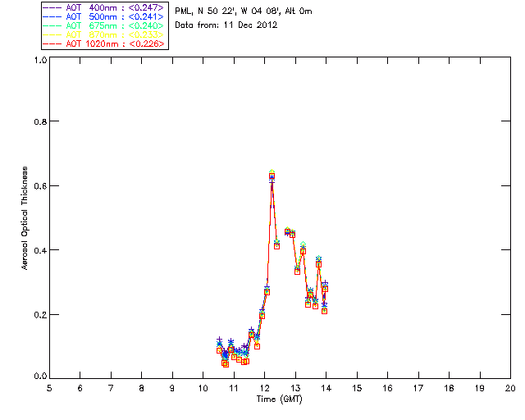
Task: Click the AOT 870nm legend entry
Action: click(104, 34)
